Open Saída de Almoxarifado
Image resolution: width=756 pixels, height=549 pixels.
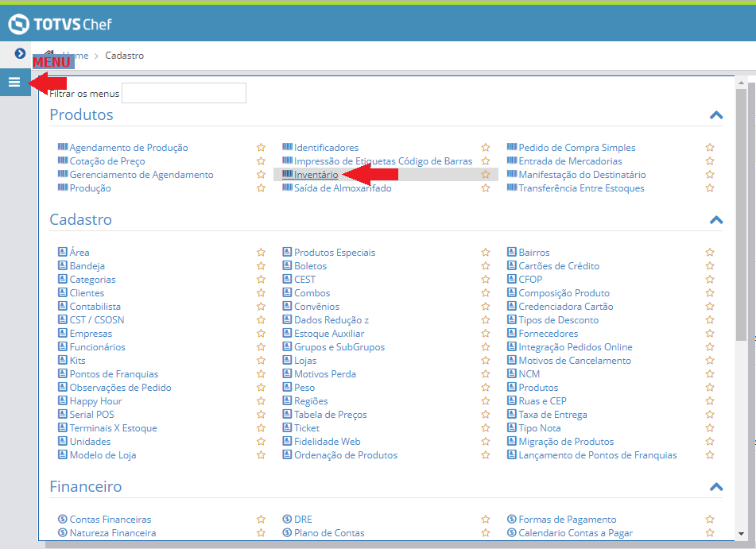pyautogui.click(x=343, y=188)
